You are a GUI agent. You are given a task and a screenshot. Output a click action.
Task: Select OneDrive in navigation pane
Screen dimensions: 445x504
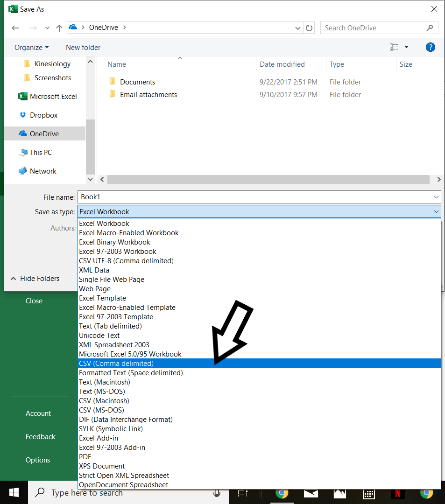(44, 134)
